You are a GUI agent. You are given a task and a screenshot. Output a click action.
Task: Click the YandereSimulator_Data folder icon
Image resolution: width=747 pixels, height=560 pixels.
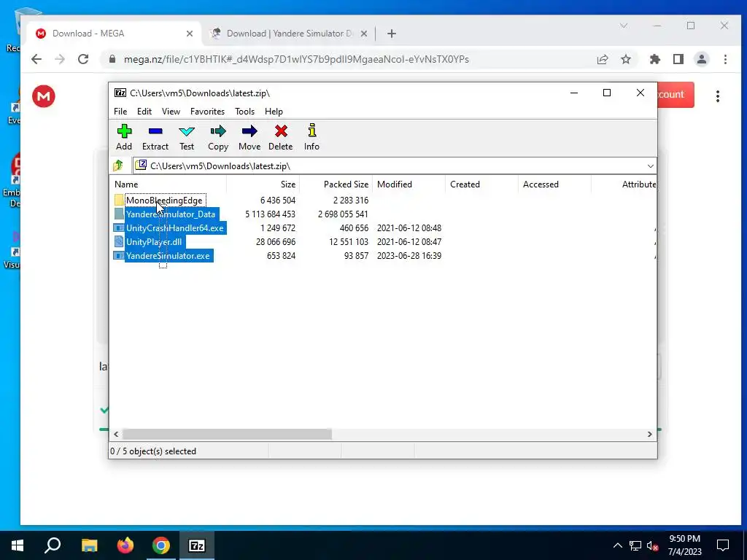pyautogui.click(x=119, y=214)
